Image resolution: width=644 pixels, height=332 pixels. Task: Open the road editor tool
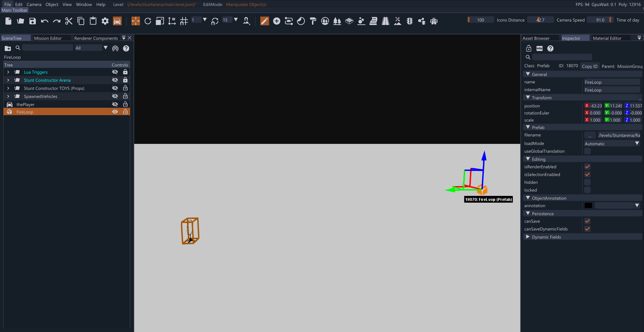tap(385, 21)
